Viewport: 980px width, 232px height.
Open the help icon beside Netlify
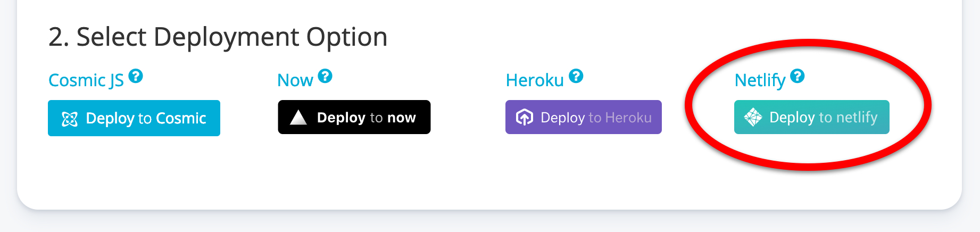click(797, 76)
